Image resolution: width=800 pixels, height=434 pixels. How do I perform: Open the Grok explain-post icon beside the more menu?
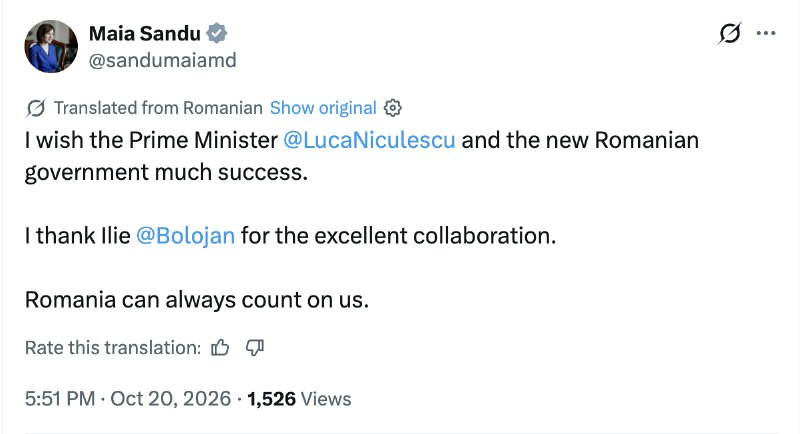[729, 34]
